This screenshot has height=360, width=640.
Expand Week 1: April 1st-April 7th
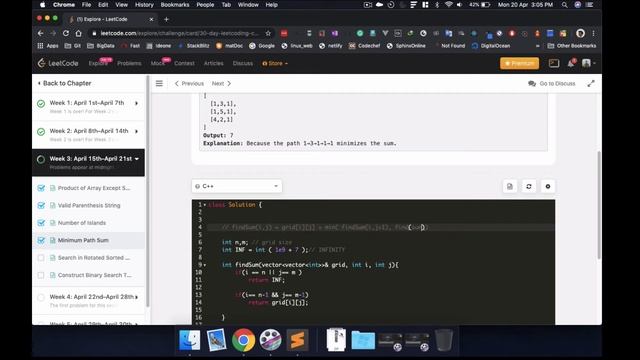click(136, 103)
